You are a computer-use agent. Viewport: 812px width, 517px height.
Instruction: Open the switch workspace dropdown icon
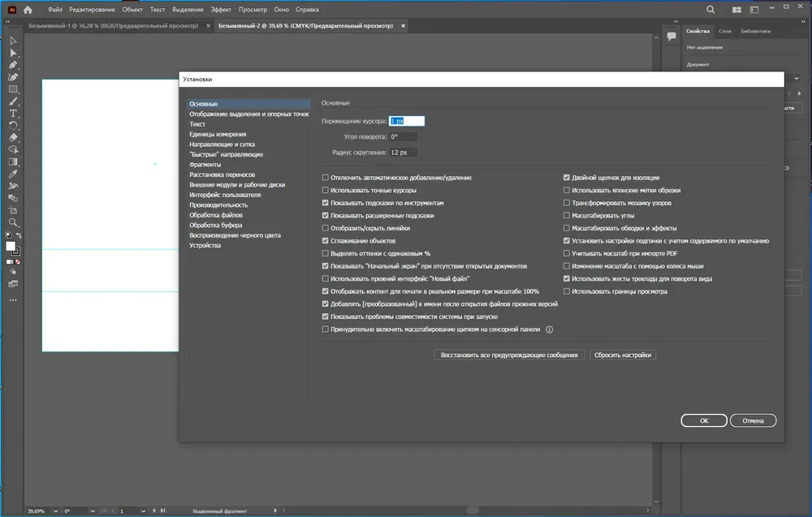click(x=754, y=9)
